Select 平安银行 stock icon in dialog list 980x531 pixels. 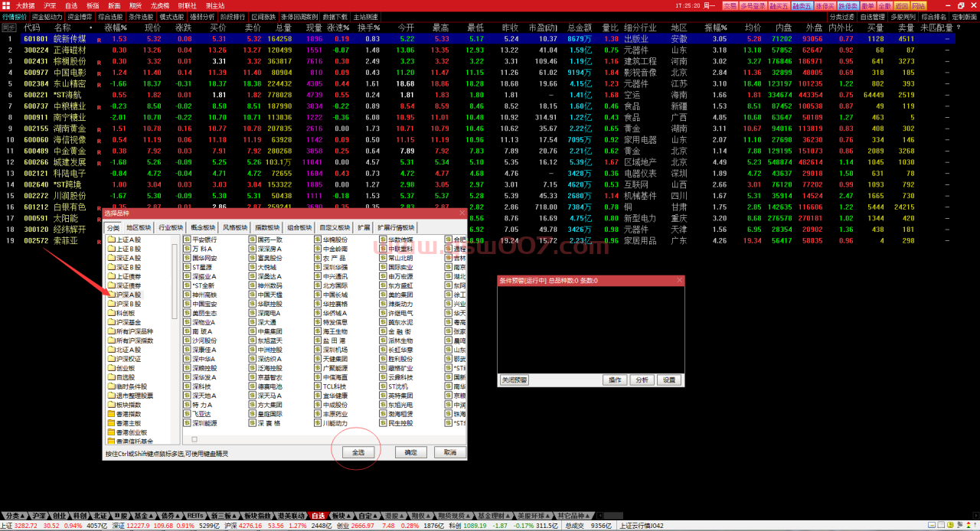(187, 239)
